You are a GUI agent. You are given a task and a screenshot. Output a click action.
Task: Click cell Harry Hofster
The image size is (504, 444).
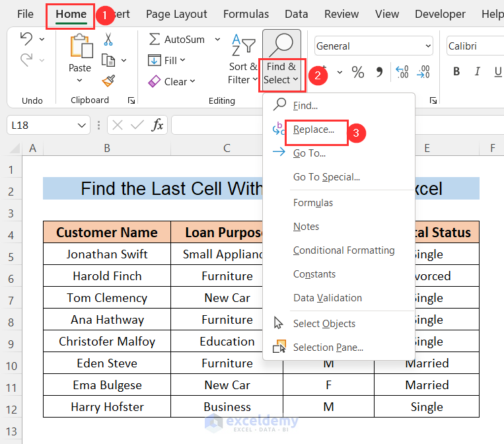coord(107,407)
